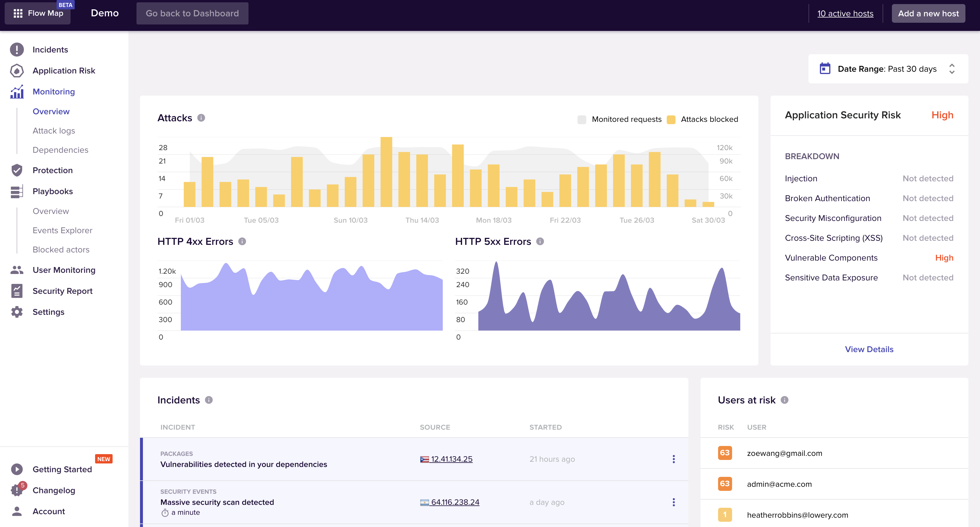Click info icon beside HTTP 5xx Errors
980x527 pixels.
point(540,241)
